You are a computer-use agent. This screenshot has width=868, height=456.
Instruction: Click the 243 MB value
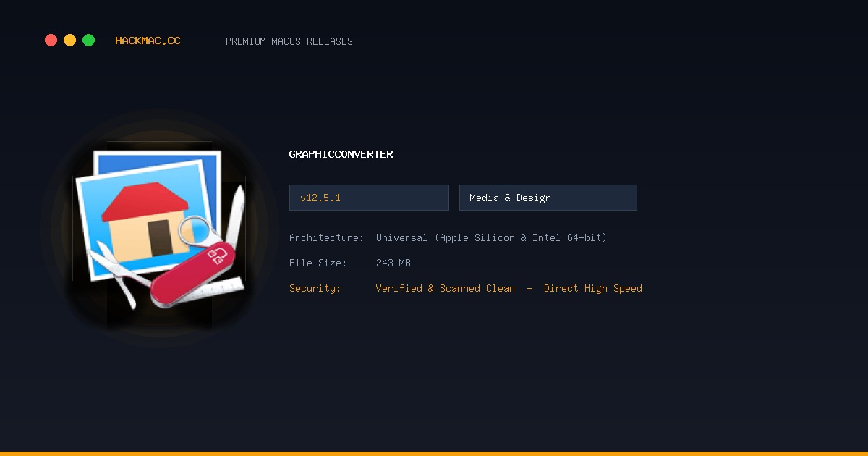[x=393, y=263]
